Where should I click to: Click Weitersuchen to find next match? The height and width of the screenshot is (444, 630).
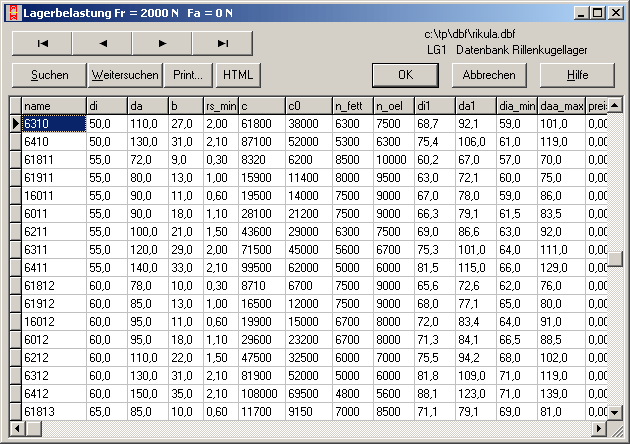[124, 75]
